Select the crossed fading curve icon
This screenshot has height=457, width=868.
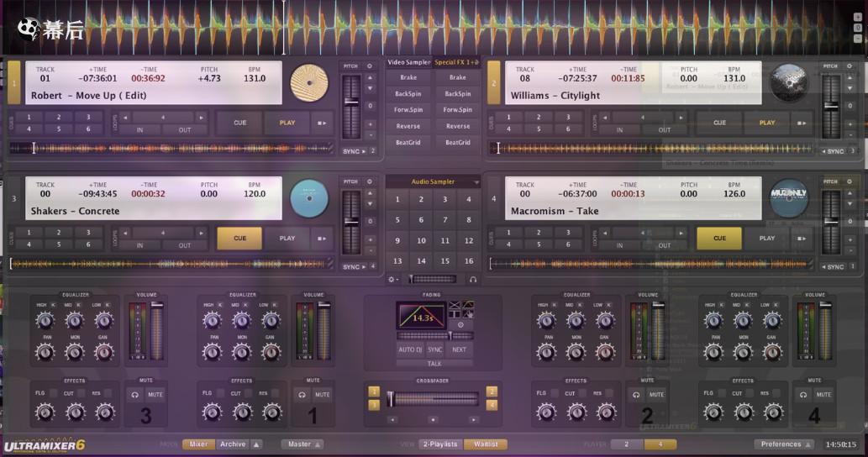click(x=455, y=305)
